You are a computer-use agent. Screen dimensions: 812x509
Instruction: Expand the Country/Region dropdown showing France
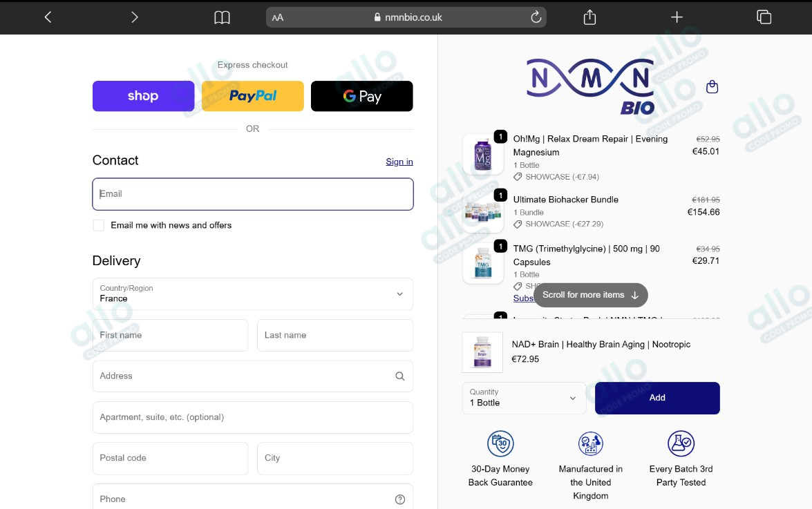click(252, 294)
